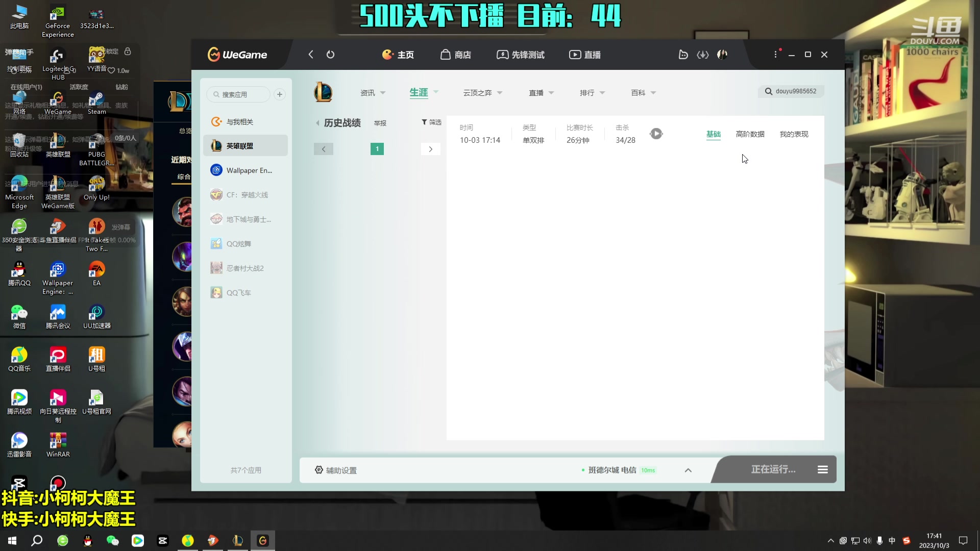Open the 直播 top navigation tab
Image resolution: width=980 pixels, height=551 pixels.
[585, 55]
